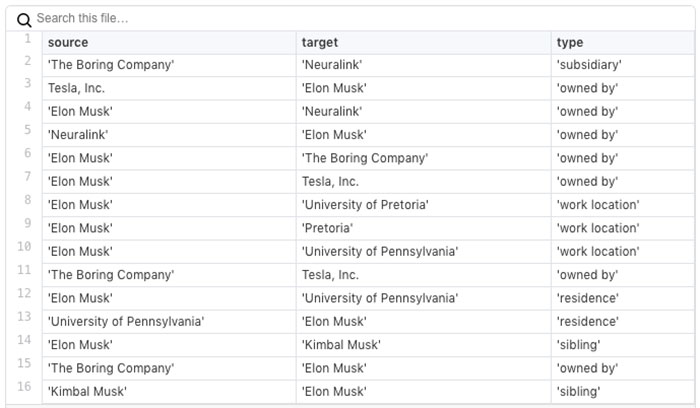Click 'University of Pennsylvania' in the source column
This screenshot has height=408, width=700.
126,322
